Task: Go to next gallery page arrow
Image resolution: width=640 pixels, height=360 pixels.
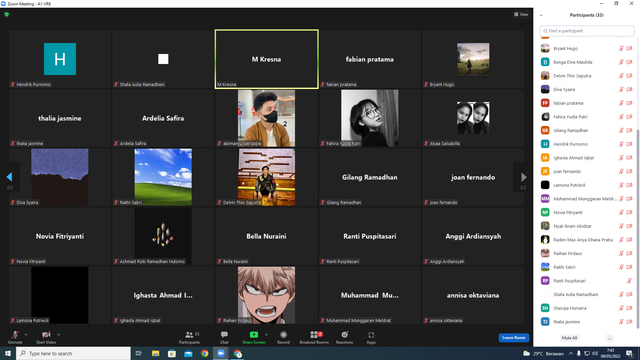Action: [523, 177]
